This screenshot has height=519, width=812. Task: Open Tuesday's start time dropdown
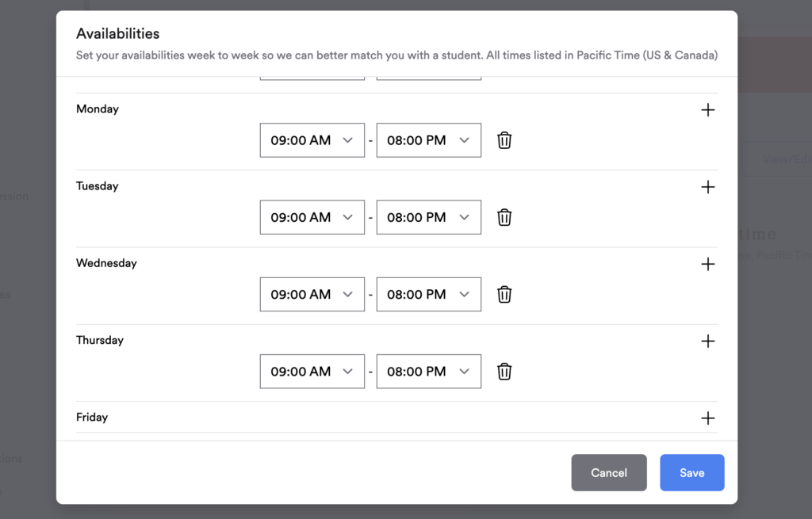click(x=312, y=217)
